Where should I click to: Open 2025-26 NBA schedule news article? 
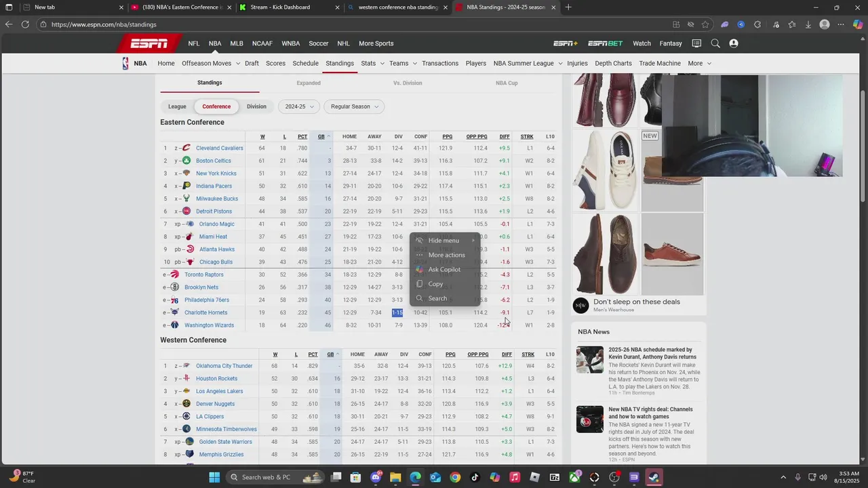[652, 353]
